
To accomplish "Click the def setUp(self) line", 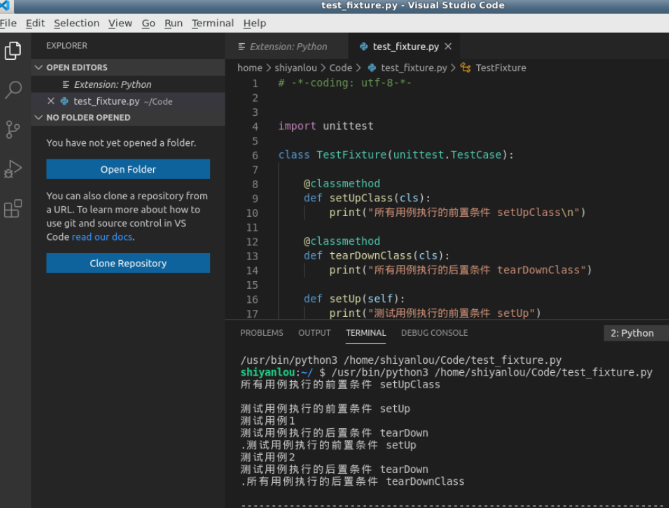I will tap(354, 299).
